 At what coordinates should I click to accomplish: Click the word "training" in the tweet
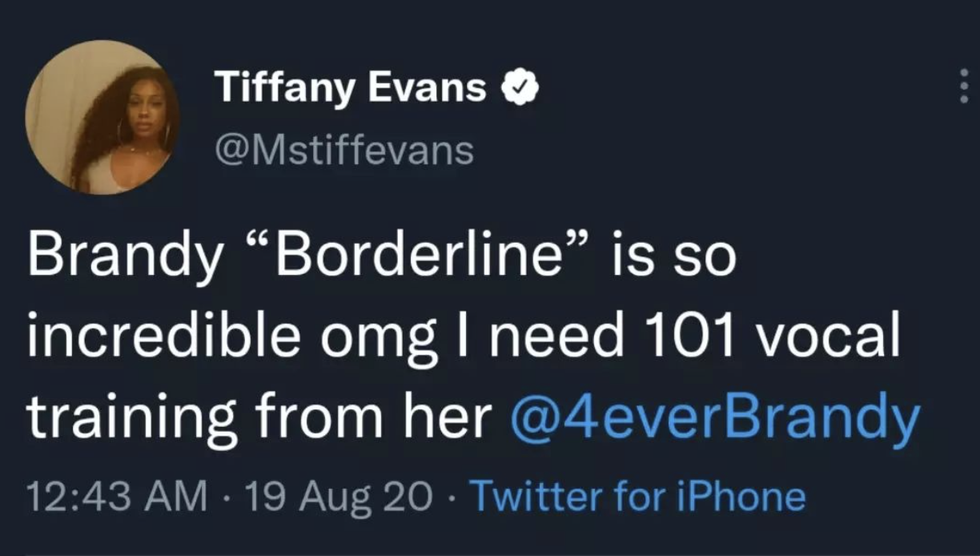point(136,419)
